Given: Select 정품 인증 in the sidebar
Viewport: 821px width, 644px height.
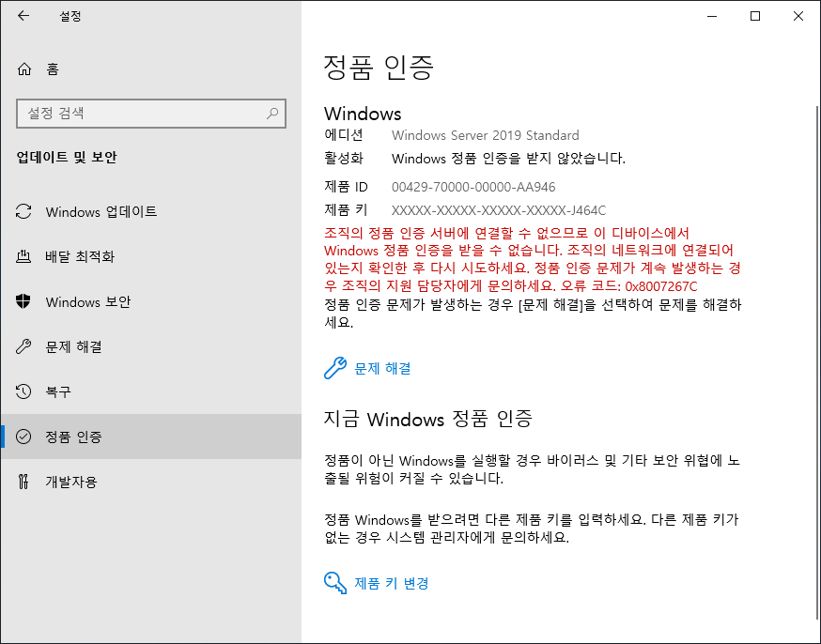Looking at the screenshot, I should click(x=151, y=437).
